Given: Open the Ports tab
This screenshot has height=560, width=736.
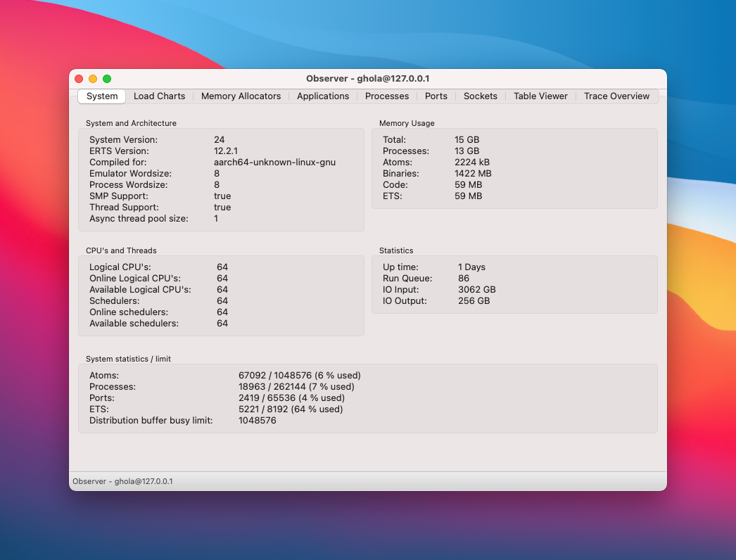Looking at the screenshot, I should click(x=436, y=96).
